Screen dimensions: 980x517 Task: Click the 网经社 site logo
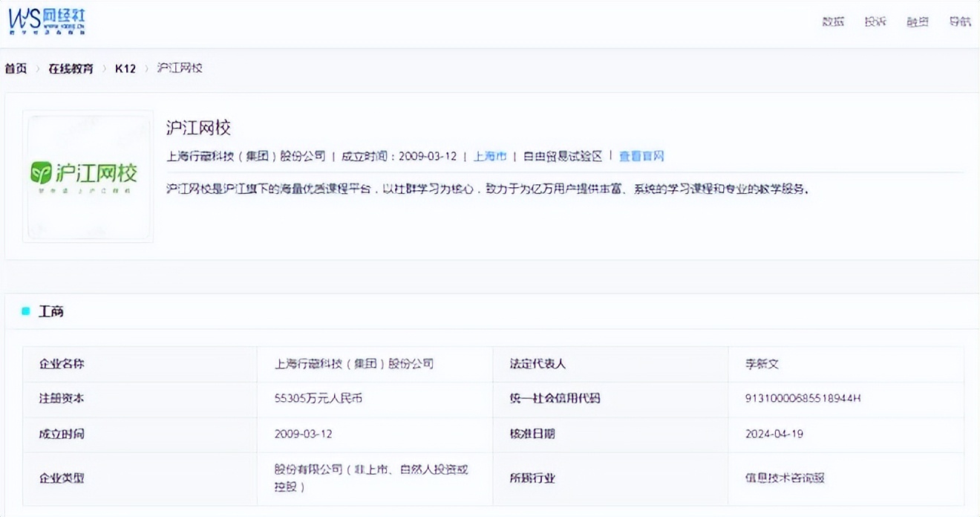tap(47, 22)
